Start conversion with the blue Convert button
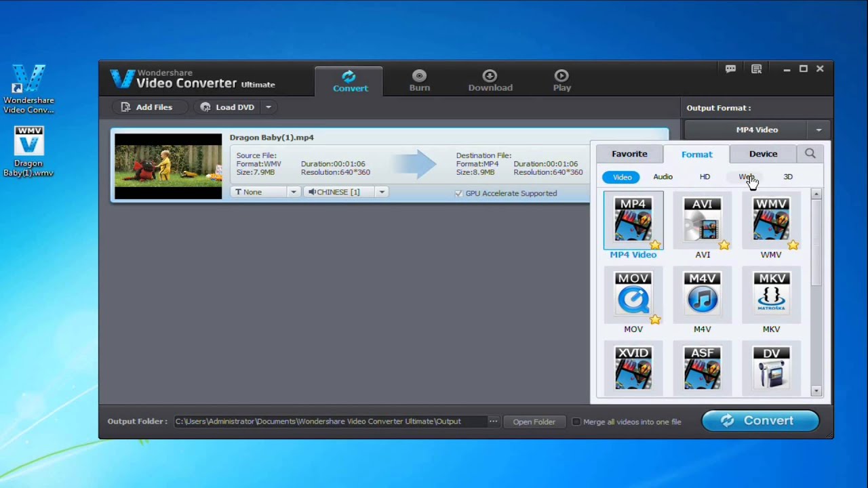 [760, 421]
